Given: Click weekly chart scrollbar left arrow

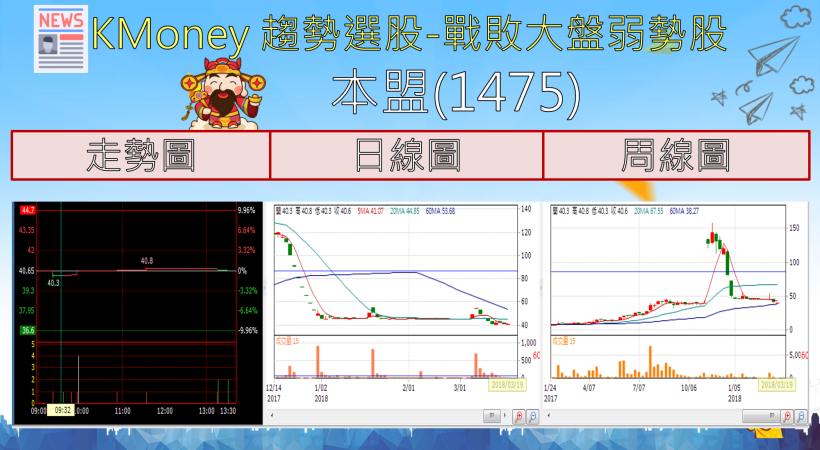Looking at the screenshot, I should pos(548,416).
